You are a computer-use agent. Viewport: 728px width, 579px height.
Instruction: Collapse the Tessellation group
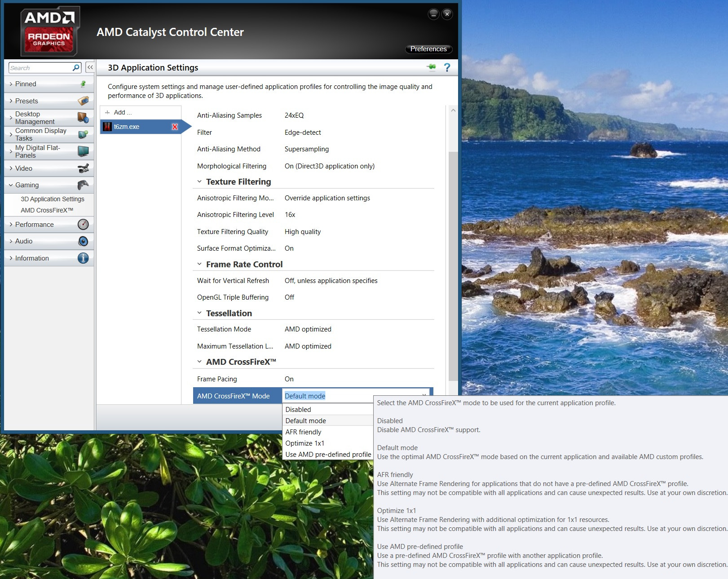(x=199, y=313)
